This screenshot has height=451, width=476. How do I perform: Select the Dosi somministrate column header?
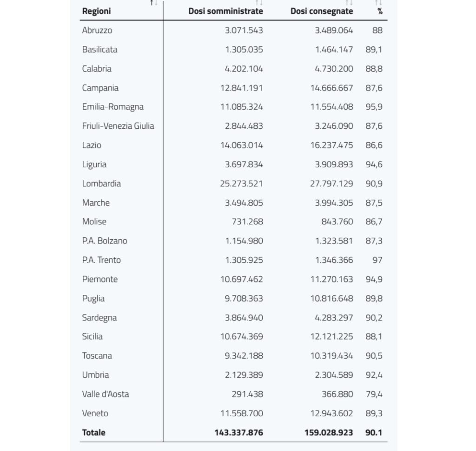225,11
